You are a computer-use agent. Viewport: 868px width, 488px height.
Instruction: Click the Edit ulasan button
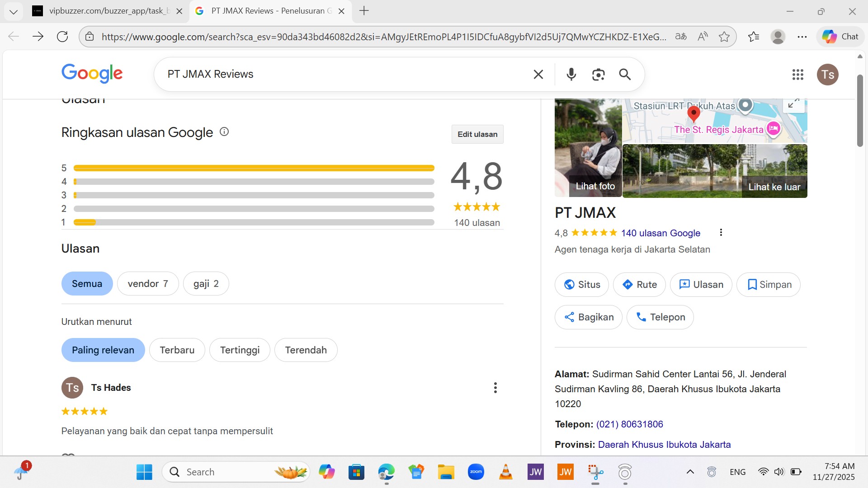[477, 134]
